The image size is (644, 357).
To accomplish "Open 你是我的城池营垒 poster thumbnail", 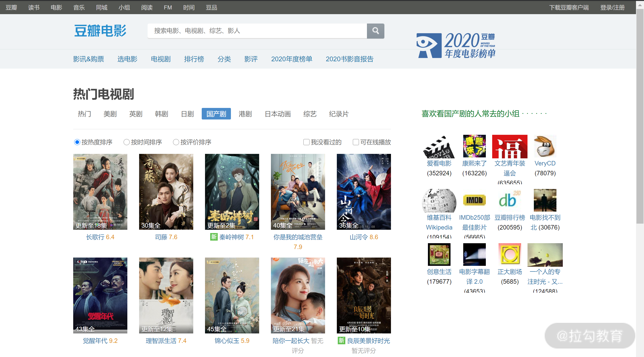I will (298, 192).
